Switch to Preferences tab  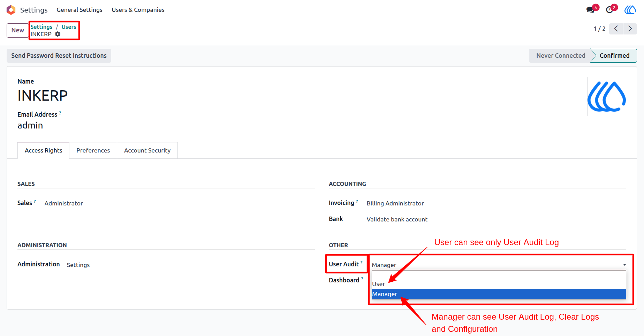click(x=93, y=150)
